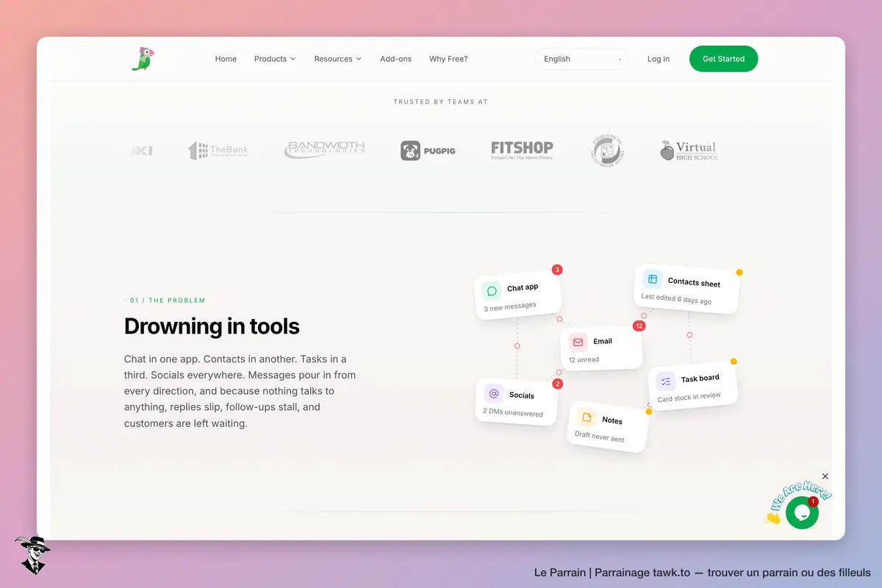Click the red 12 badge on Email
882x588 pixels.
tap(639, 326)
